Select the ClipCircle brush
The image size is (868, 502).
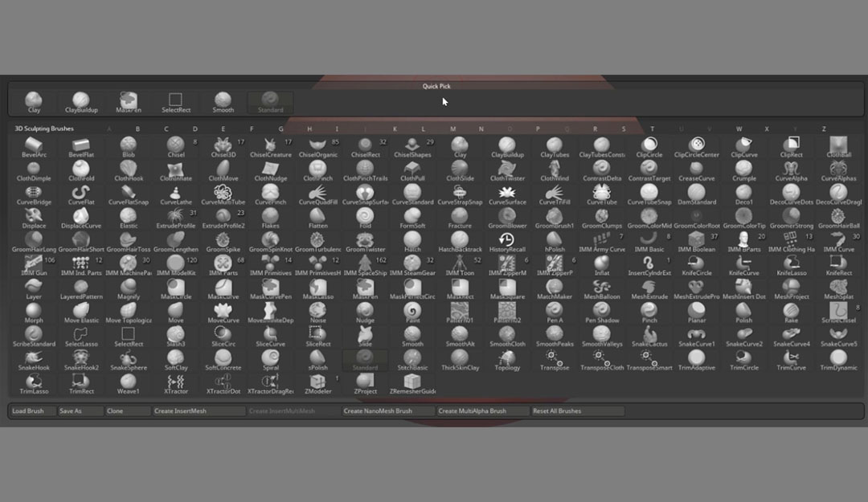[x=649, y=148]
